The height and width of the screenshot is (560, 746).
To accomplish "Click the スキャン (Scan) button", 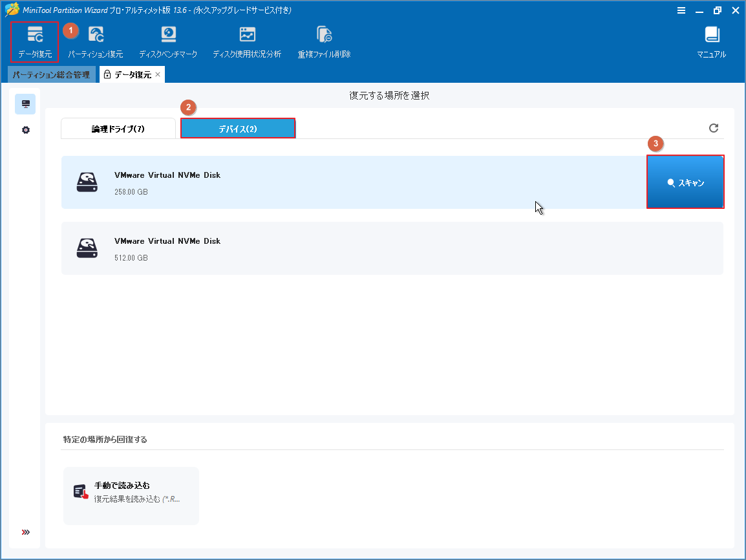I will pyautogui.click(x=685, y=182).
